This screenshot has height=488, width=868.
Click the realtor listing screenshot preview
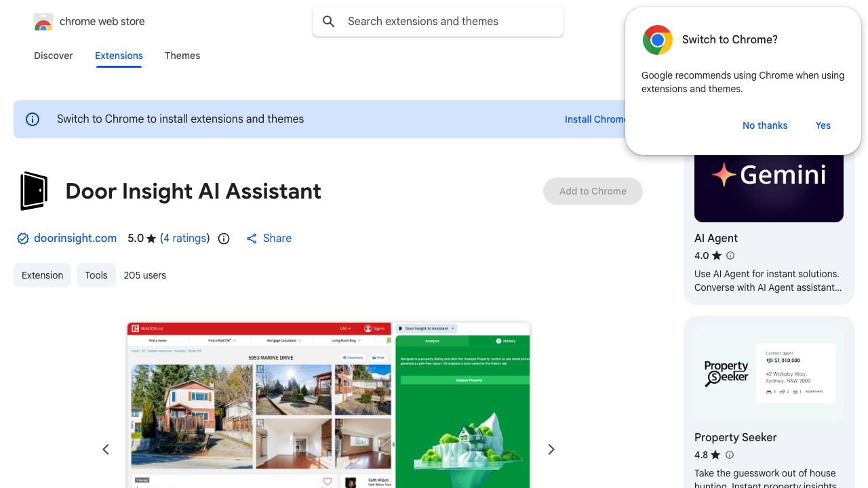[x=328, y=405]
